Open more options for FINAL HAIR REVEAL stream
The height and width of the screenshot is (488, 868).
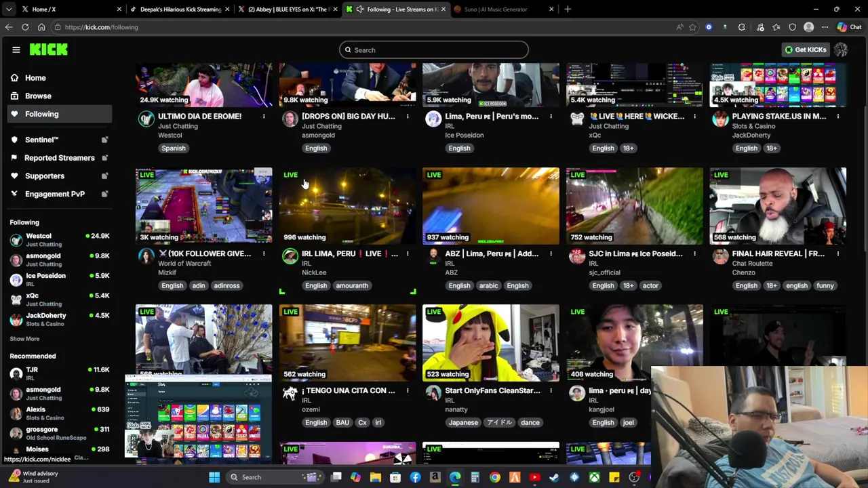click(x=837, y=253)
